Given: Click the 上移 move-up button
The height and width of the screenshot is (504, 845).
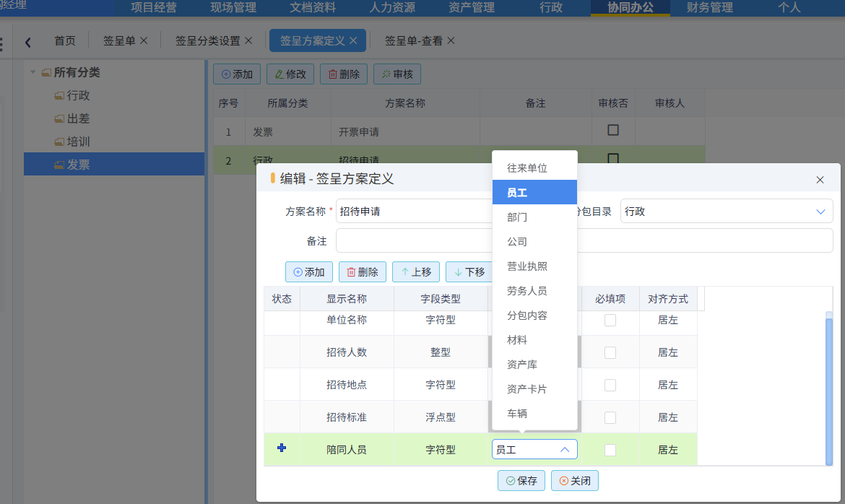Looking at the screenshot, I should [416, 271].
